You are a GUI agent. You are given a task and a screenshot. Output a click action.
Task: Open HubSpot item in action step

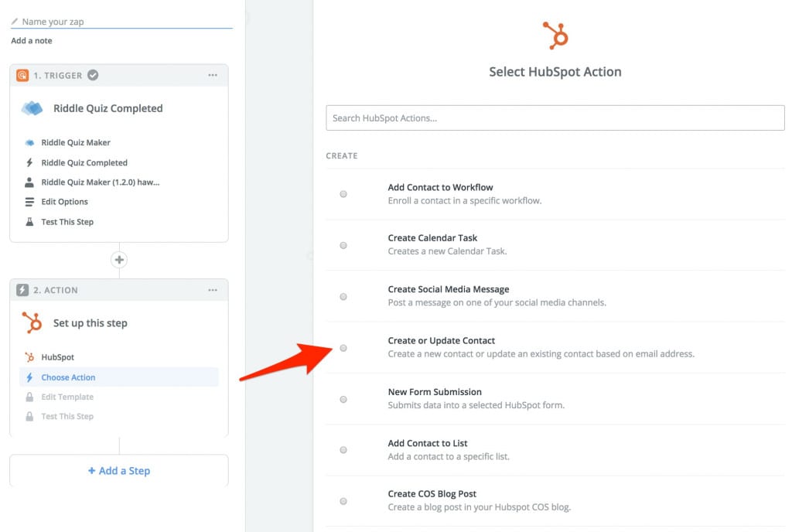point(57,356)
